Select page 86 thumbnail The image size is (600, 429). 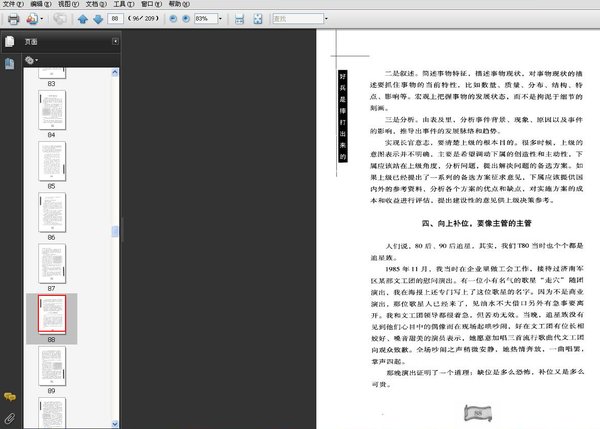point(52,212)
